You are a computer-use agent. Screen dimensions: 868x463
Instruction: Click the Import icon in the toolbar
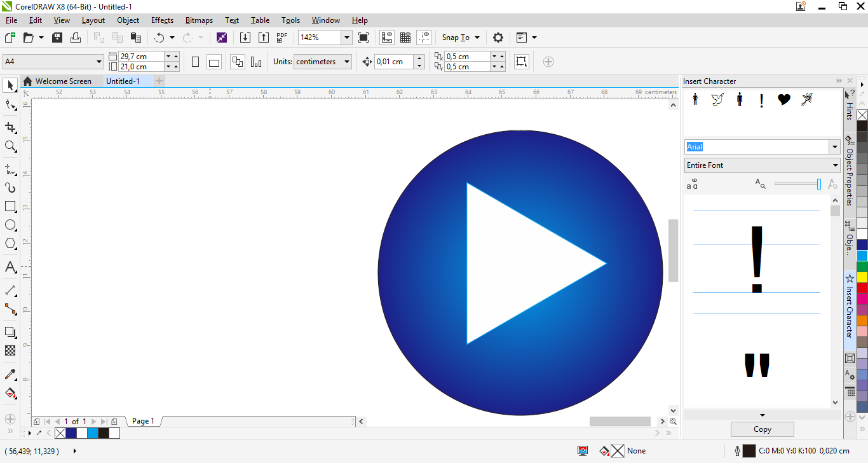coord(245,38)
